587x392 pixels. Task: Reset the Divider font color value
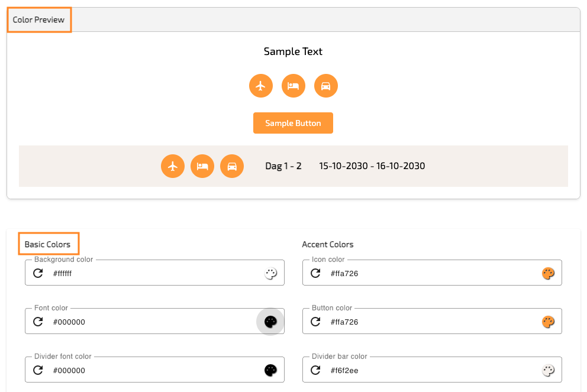click(x=38, y=370)
